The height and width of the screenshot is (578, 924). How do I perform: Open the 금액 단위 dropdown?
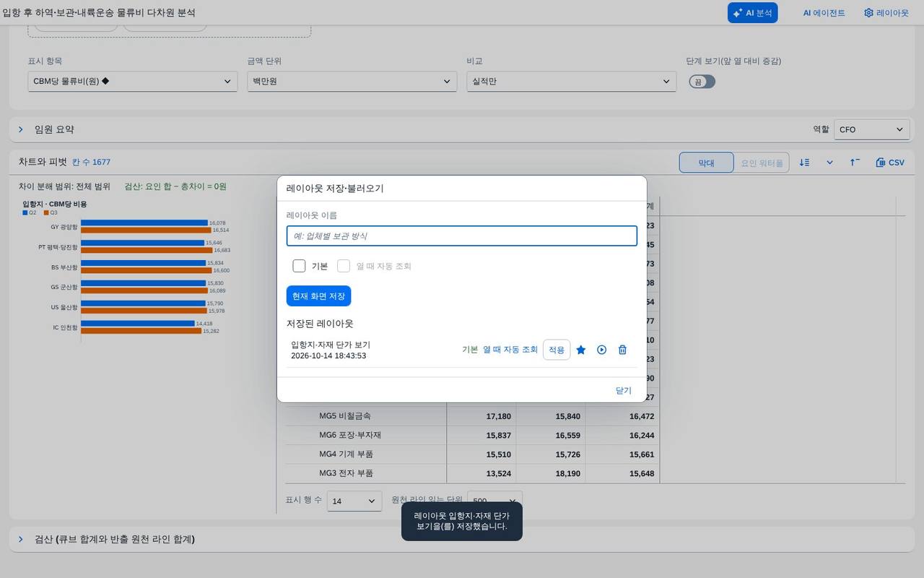pos(352,82)
